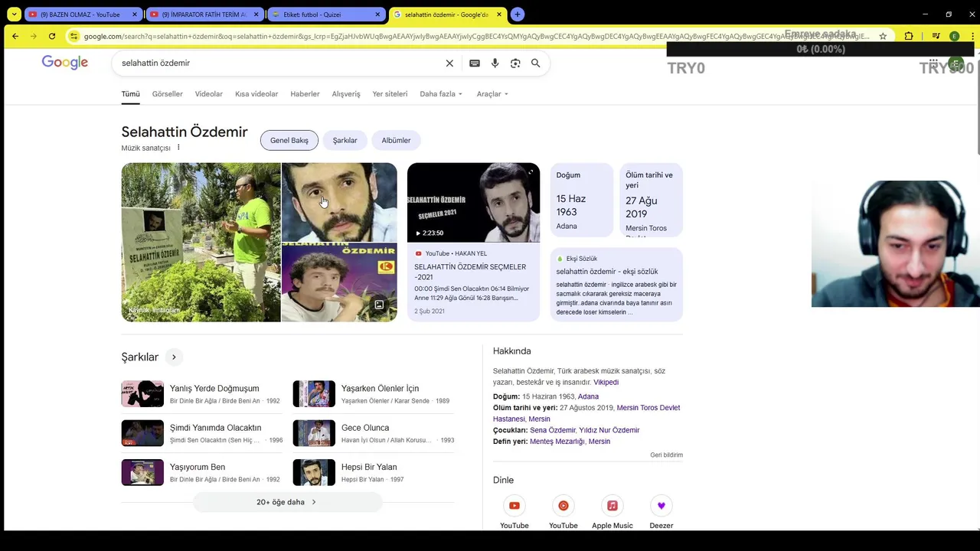Bookmark this page with the star icon
Image resolution: width=980 pixels, height=551 pixels.
click(883, 36)
